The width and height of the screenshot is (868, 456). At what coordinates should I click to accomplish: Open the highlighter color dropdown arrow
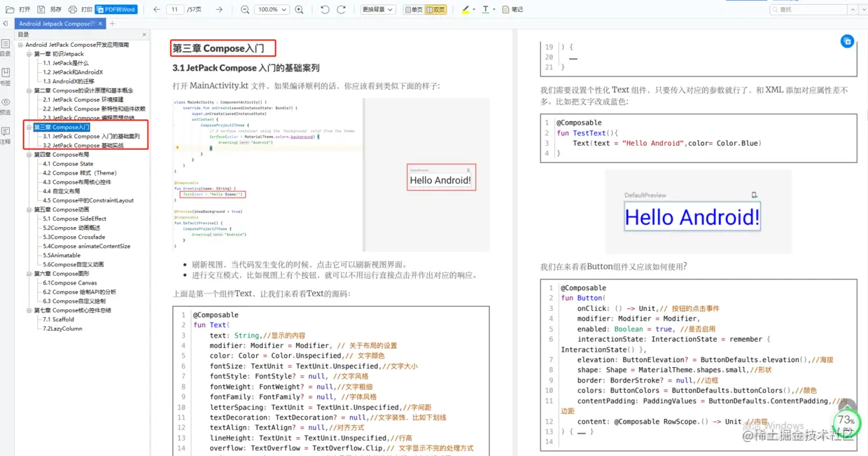pyautogui.click(x=475, y=10)
